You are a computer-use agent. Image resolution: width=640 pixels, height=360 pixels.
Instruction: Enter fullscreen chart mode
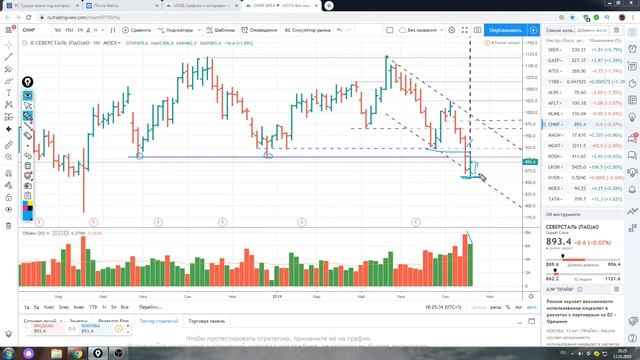(464, 30)
